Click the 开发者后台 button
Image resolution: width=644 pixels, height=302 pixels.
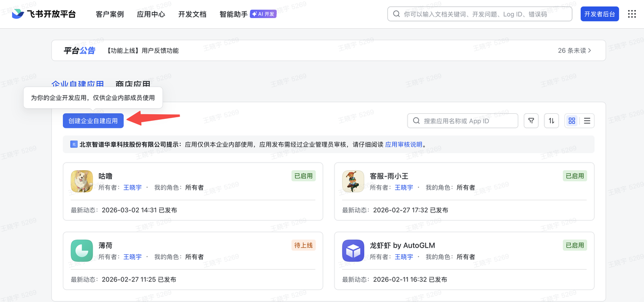(x=600, y=14)
